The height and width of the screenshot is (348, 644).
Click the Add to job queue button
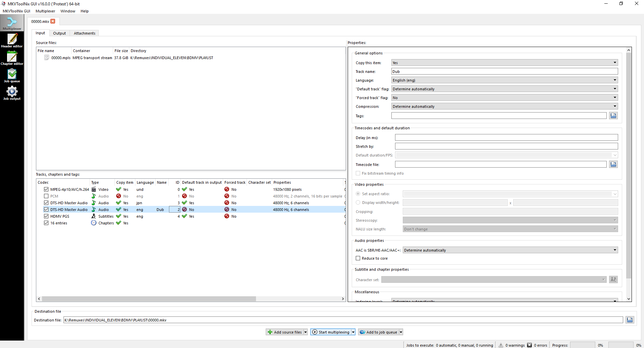378,332
